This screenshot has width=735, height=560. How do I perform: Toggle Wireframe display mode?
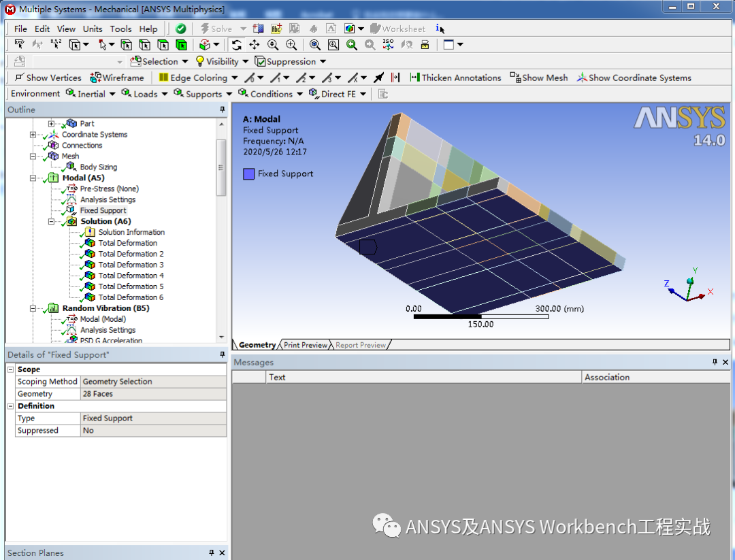click(117, 78)
